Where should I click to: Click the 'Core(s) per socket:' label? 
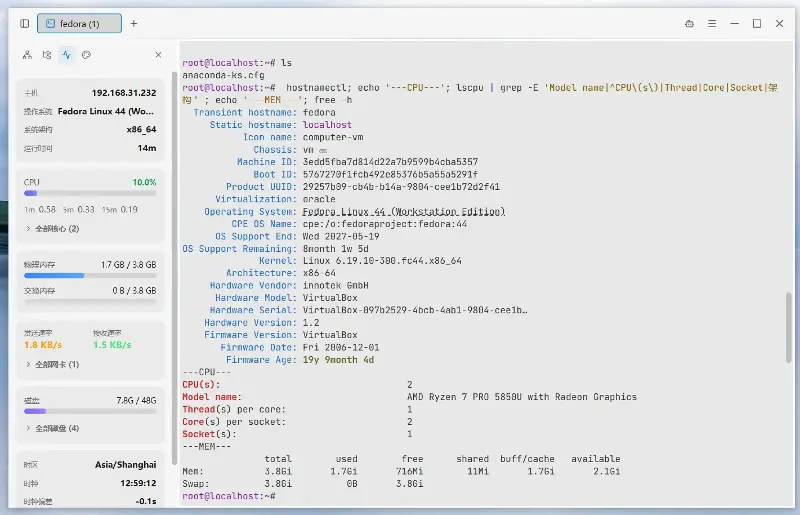click(234, 422)
